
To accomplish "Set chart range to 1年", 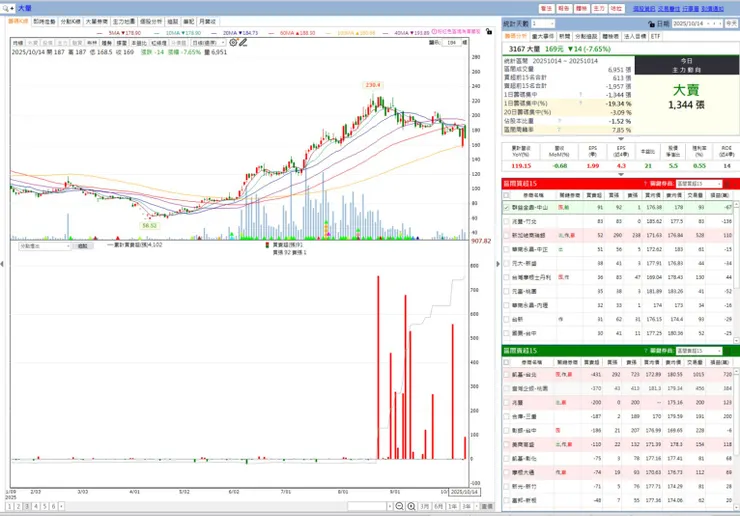I will [x=452, y=506].
